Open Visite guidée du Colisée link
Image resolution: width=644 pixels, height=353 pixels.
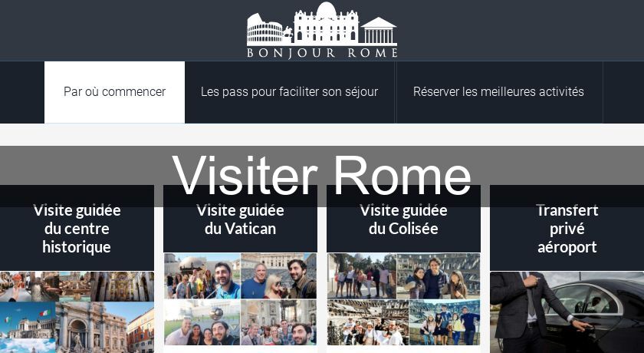(x=403, y=219)
